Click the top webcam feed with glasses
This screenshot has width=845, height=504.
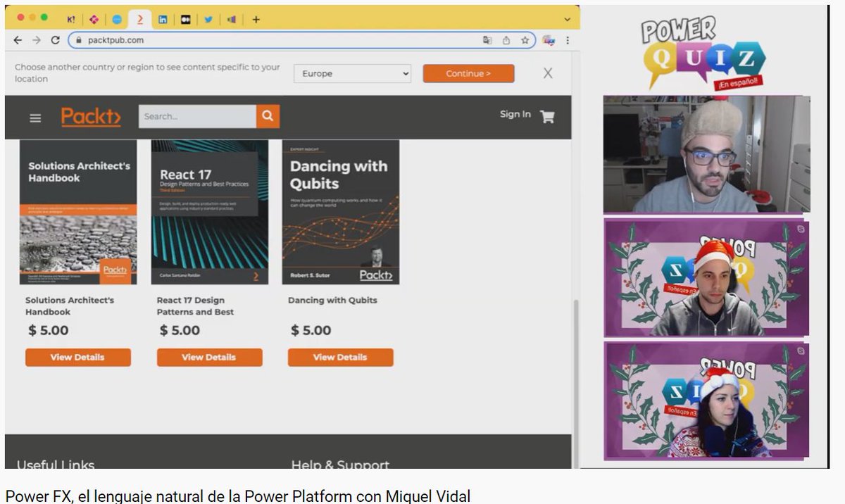pyautogui.click(x=706, y=154)
